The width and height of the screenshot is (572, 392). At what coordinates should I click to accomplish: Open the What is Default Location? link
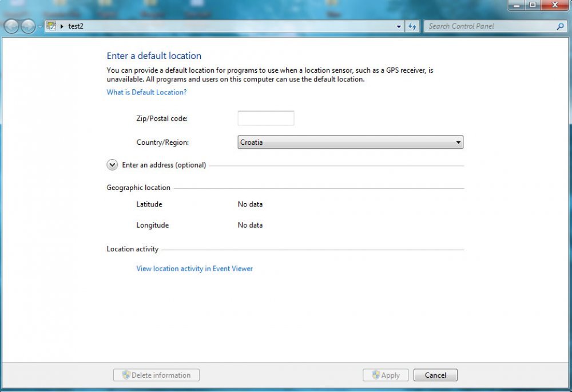[146, 92]
